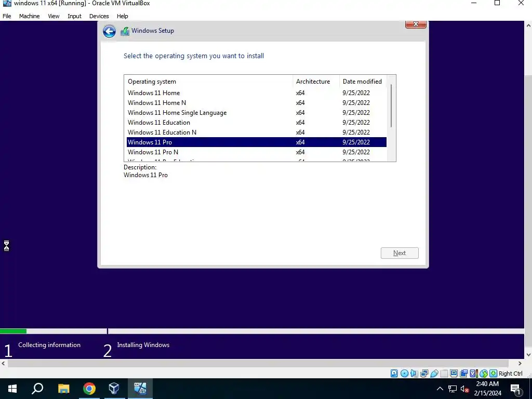
Task: Click VM window scroll-down arrow
Action: (528, 355)
